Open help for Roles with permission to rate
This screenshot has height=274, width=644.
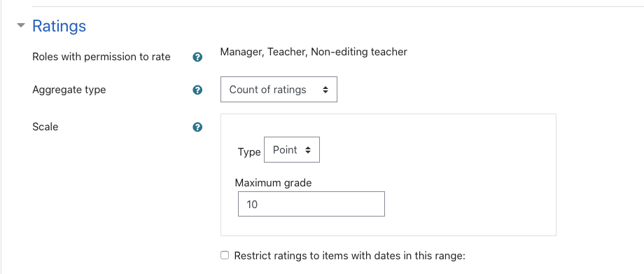[x=197, y=57]
